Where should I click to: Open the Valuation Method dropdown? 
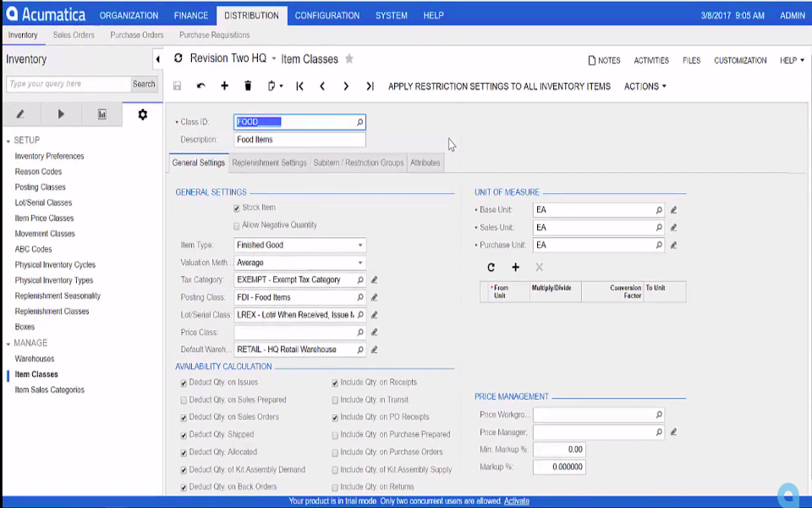pos(360,262)
